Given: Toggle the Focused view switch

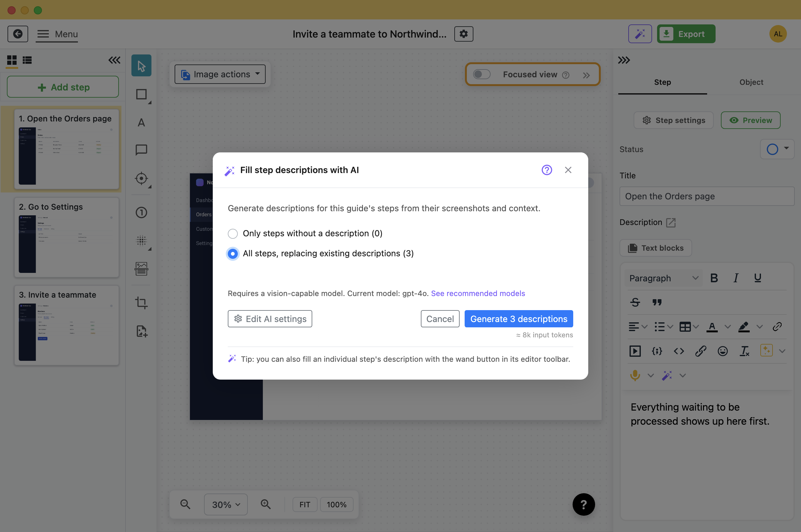Looking at the screenshot, I should (x=482, y=74).
